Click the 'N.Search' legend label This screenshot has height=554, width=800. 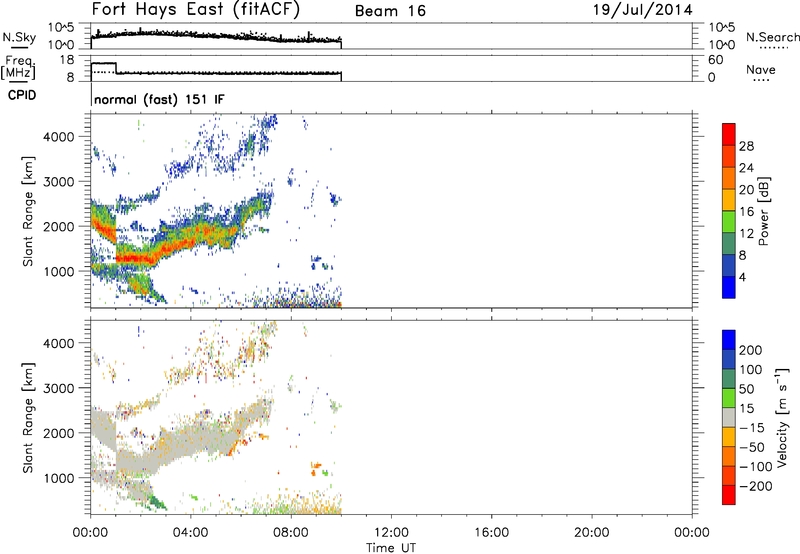point(772,37)
